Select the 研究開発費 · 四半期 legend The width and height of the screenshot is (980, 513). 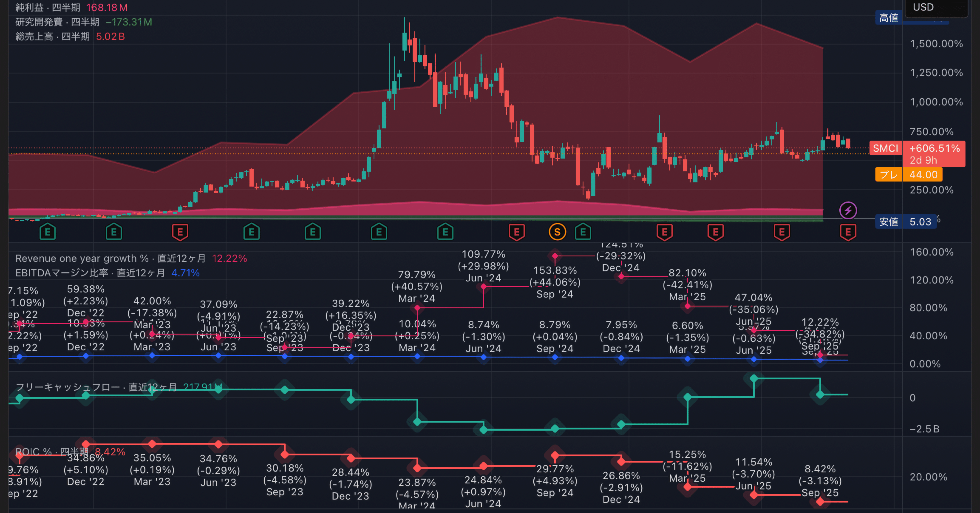click(57, 22)
